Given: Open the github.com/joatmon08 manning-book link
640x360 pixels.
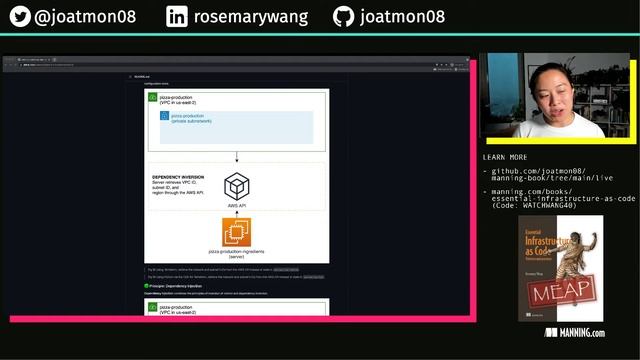Looking at the screenshot, I should coord(552,174).
